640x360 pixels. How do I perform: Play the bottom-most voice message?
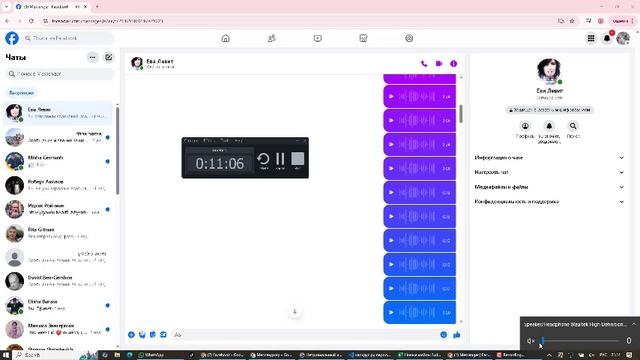click(391, 313)
